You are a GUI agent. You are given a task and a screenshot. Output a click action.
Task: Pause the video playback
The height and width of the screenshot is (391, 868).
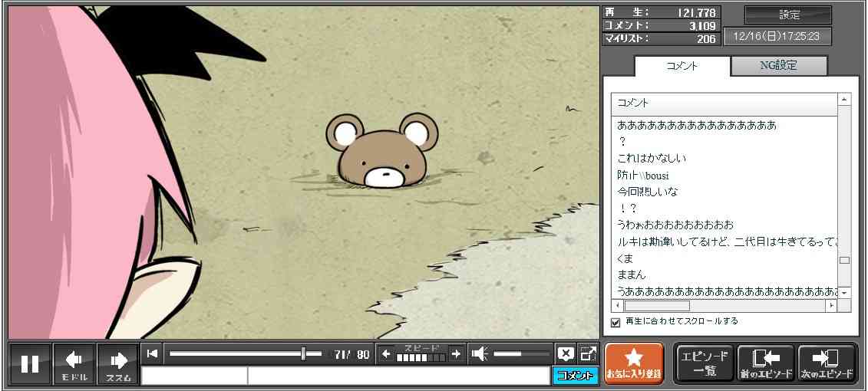tap(30, 364)
